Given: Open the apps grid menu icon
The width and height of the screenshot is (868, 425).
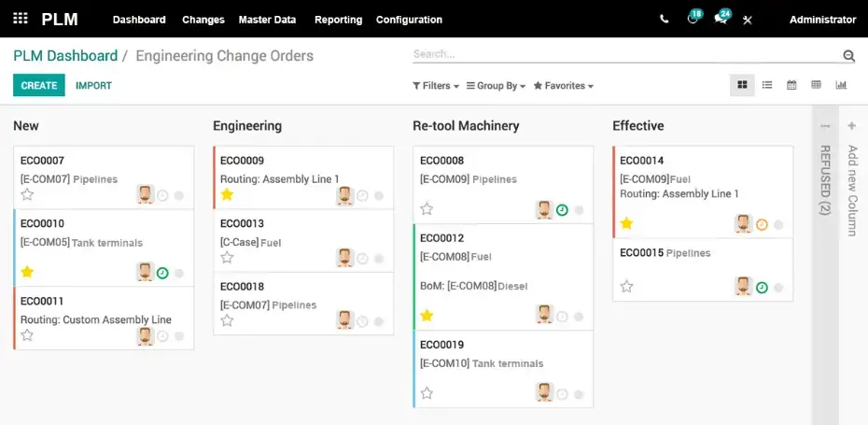Looking at the screenshot, I should tap(21, 19).
